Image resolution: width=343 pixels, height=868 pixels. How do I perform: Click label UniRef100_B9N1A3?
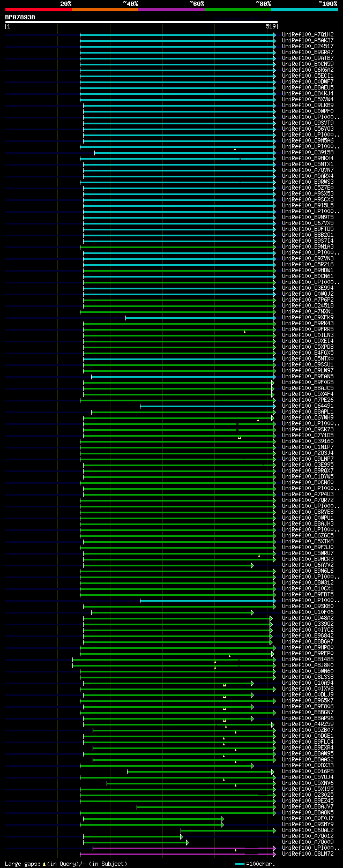[x=308, y=247]
